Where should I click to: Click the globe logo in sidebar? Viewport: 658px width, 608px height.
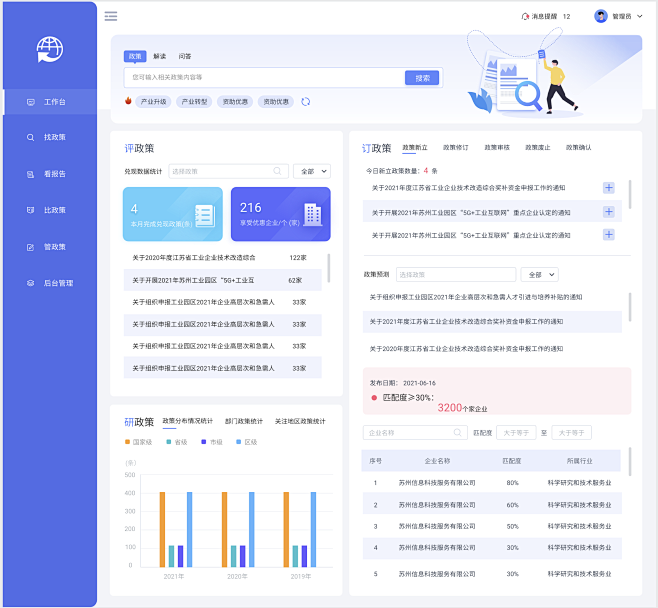tap(50, 49)
